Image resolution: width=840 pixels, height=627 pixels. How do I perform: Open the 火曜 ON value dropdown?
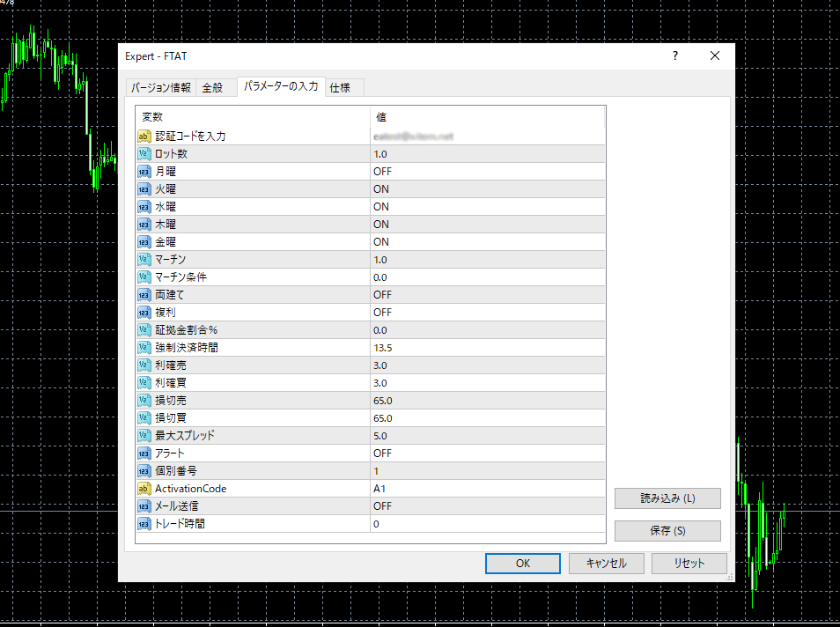(x=381, y=189)
